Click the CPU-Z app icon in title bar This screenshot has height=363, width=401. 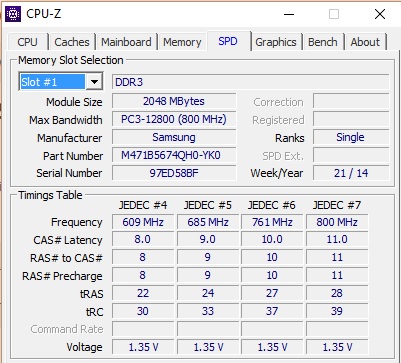(x=13, y=14)
